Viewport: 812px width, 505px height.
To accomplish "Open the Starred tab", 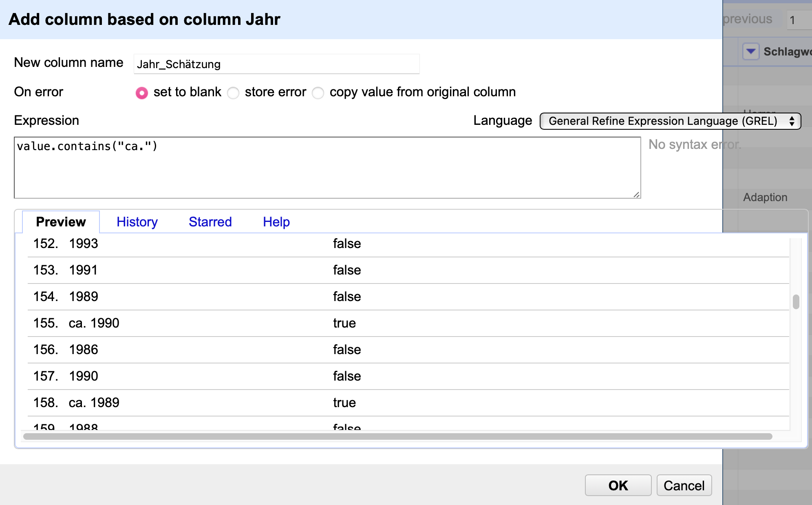I will [x=210, y=222].
